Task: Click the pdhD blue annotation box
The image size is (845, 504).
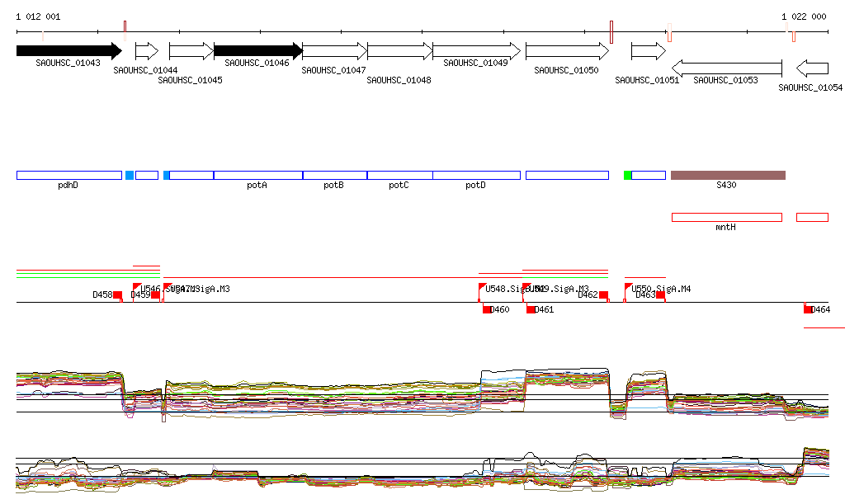Action: [68, 175]
